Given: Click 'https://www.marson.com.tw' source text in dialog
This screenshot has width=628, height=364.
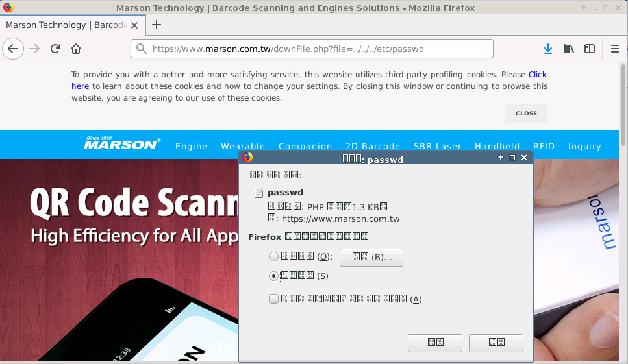Looking at the screenshot, I should tap(340, 219).
